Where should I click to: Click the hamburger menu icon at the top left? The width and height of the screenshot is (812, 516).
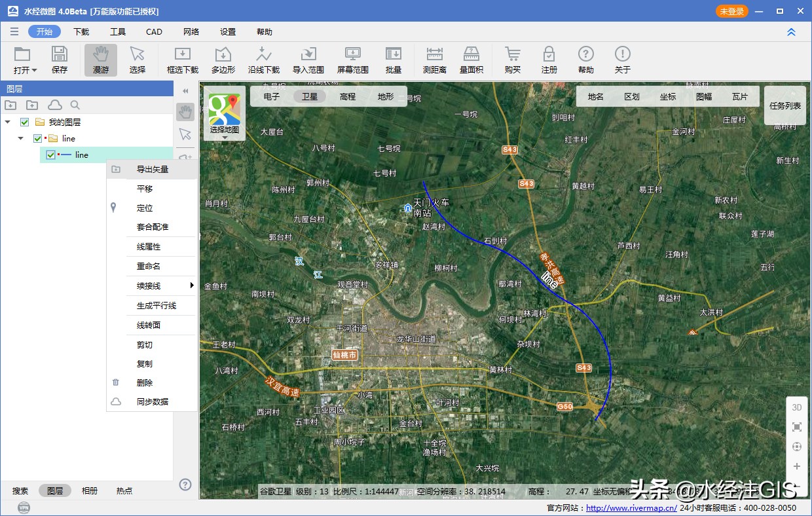(14, 31)
